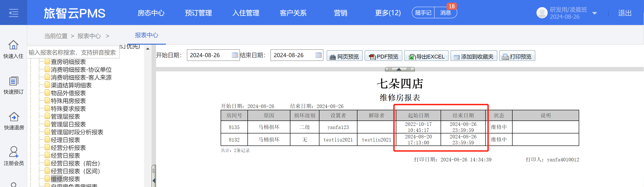Viewport: 644px width, 187px height.
Task: Click room number 8135 cell
Action: tap(234, 127)
